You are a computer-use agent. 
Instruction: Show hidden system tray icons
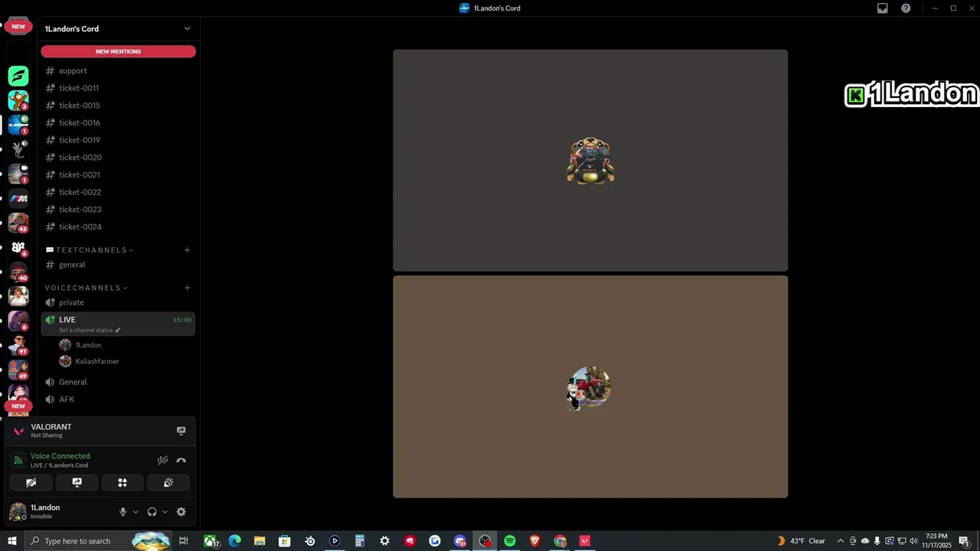pos(841,541)
